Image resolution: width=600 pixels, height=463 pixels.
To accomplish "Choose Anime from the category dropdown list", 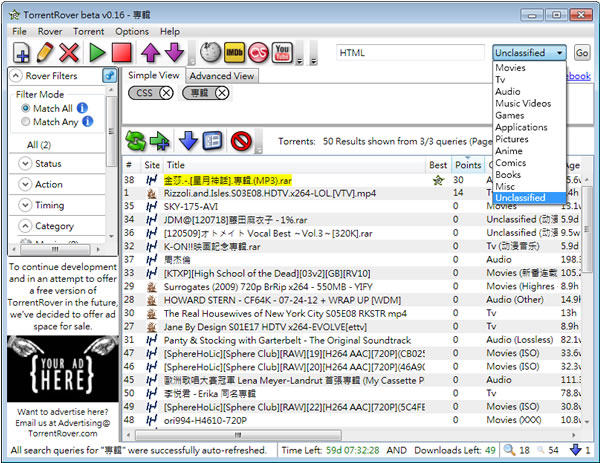I will pos(508,152).
